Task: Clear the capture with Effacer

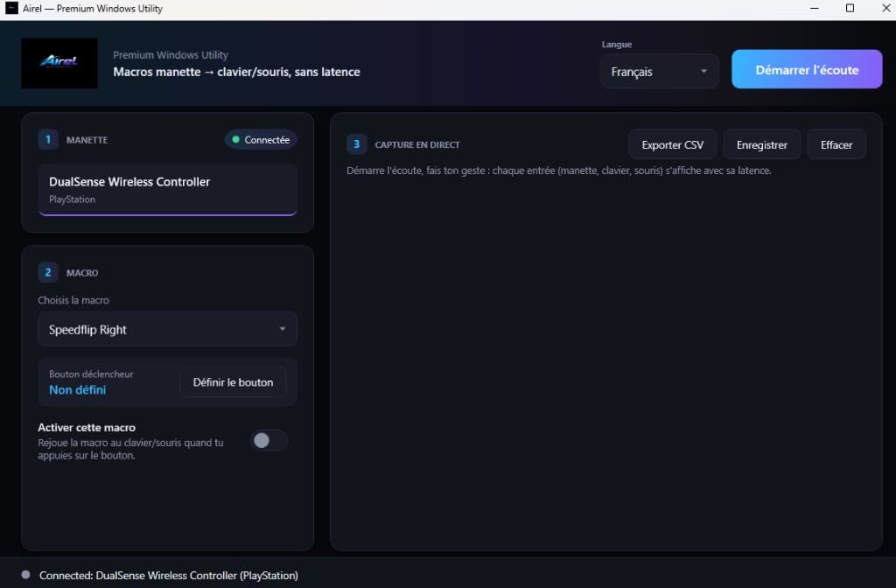Action: (836, 144)
